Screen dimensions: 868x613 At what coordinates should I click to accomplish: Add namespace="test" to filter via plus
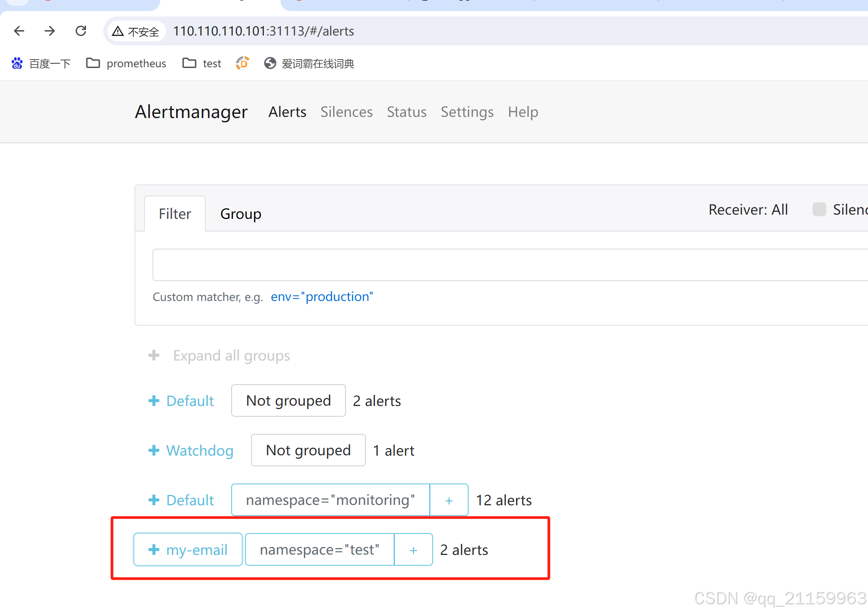tap(414, 550)
